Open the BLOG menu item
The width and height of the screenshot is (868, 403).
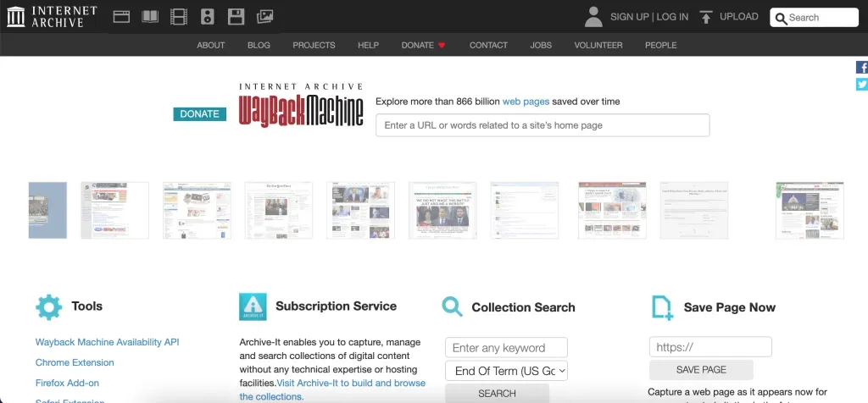259,46
